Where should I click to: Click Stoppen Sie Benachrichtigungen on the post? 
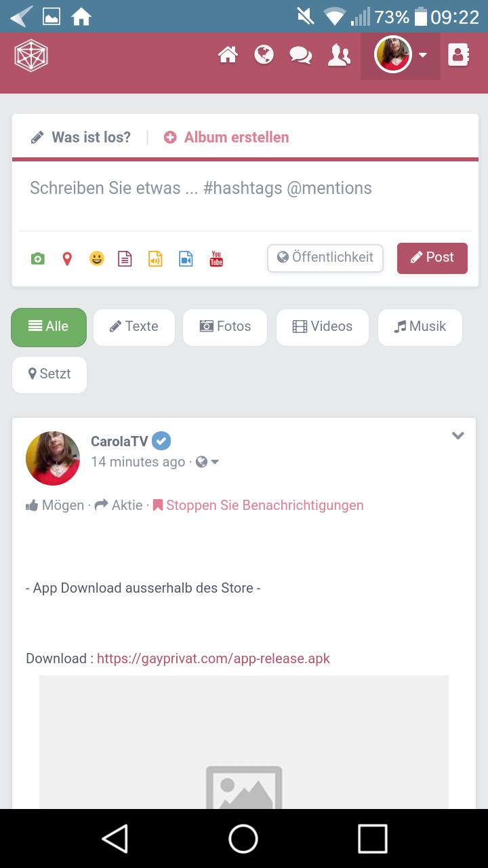click(x=258, y=505)
